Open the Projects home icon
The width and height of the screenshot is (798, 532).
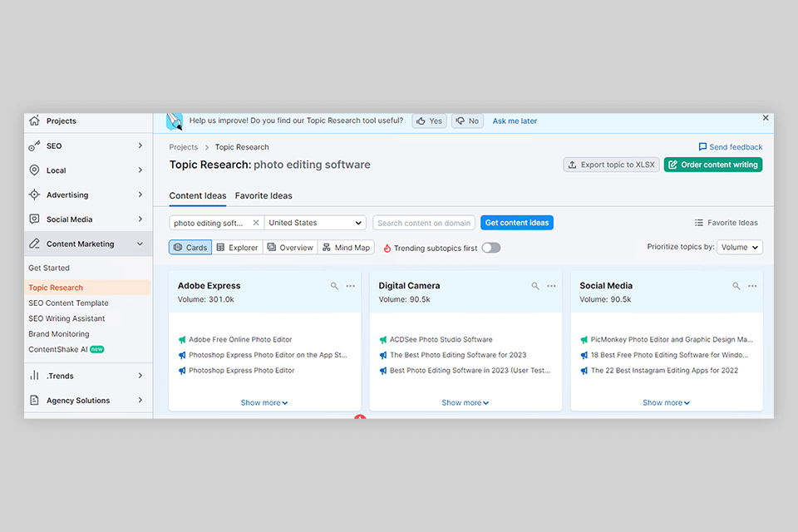[34, 121]
